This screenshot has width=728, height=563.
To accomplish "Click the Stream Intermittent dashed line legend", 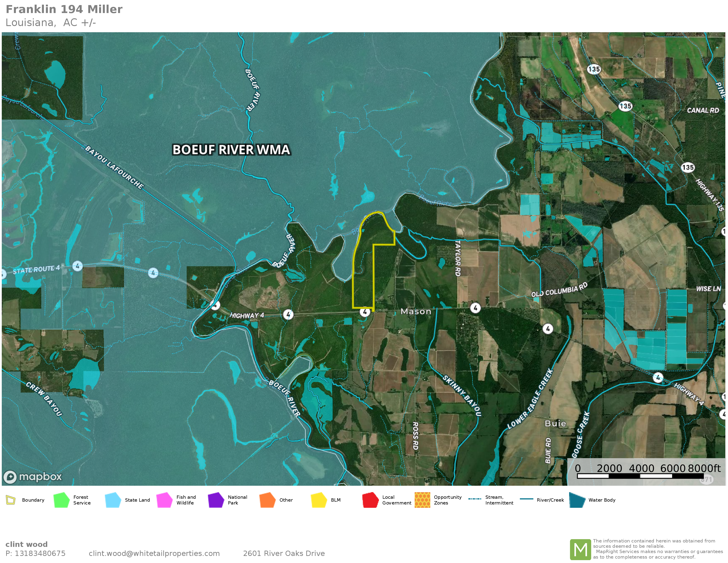I will coord(475,499).
